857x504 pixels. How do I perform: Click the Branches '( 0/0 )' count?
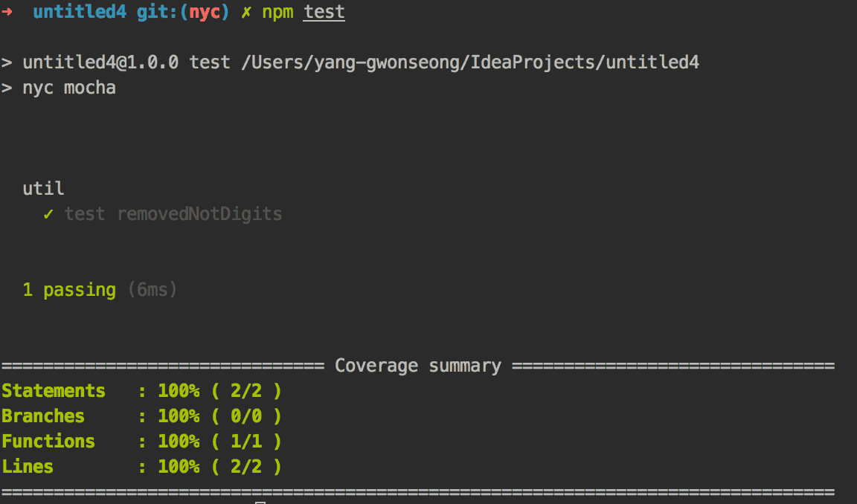click(x=246, y=416)
